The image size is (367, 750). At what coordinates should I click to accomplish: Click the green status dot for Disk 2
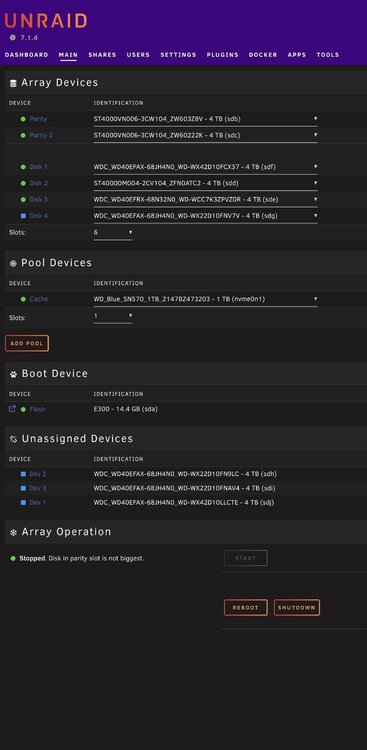[x=23, y=184]
